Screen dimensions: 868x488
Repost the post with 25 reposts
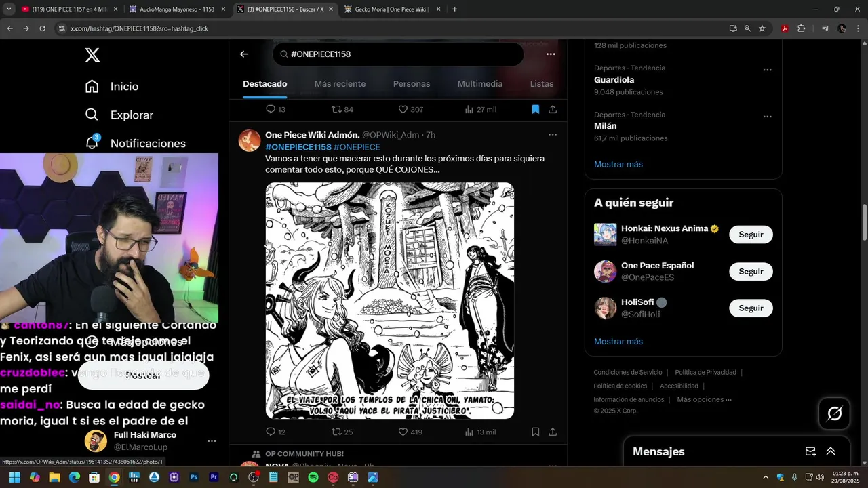[342, 432]
